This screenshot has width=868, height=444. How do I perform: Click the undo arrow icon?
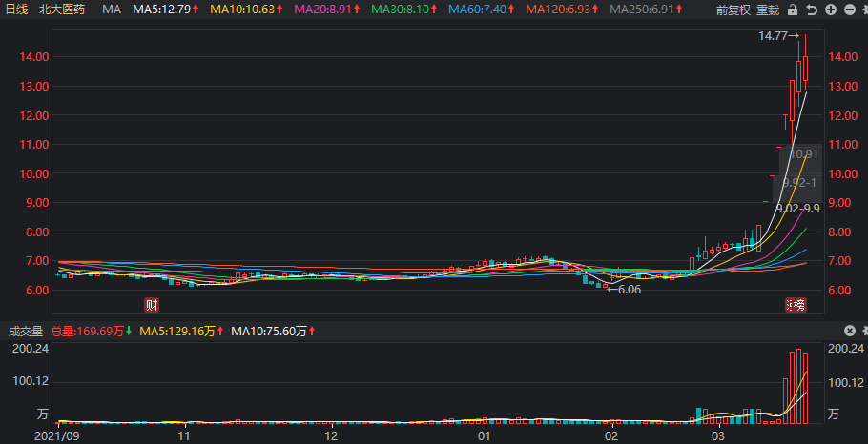click(812, 10)
